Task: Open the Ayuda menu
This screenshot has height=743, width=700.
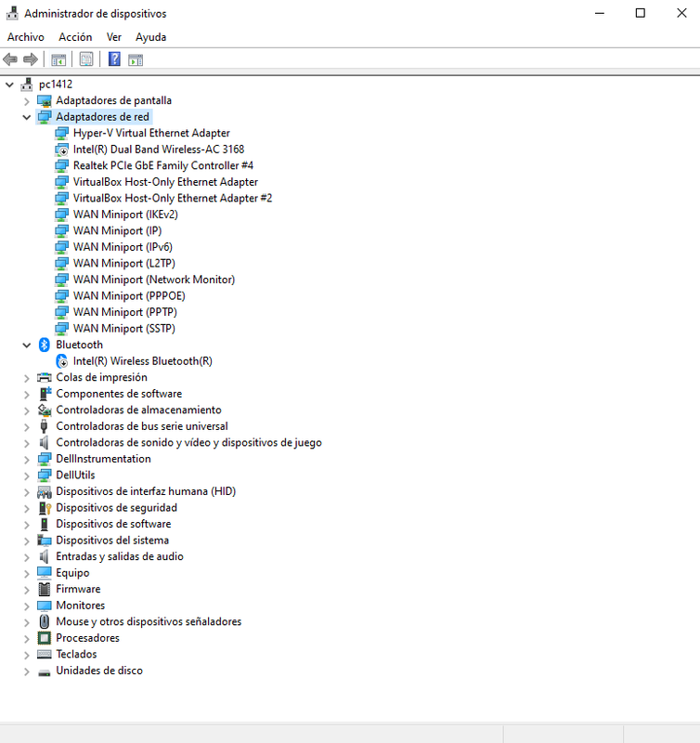Action: coord(150,37)
